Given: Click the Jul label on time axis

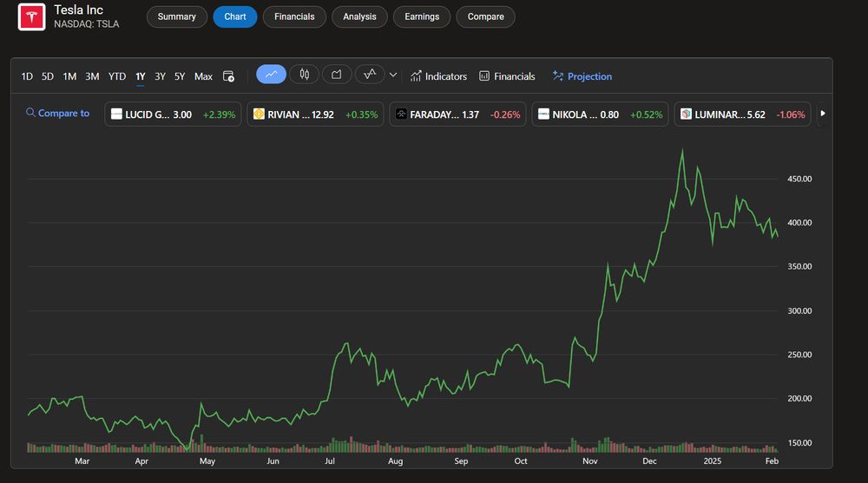Looking at the screenshot, I should click(329, 460).
